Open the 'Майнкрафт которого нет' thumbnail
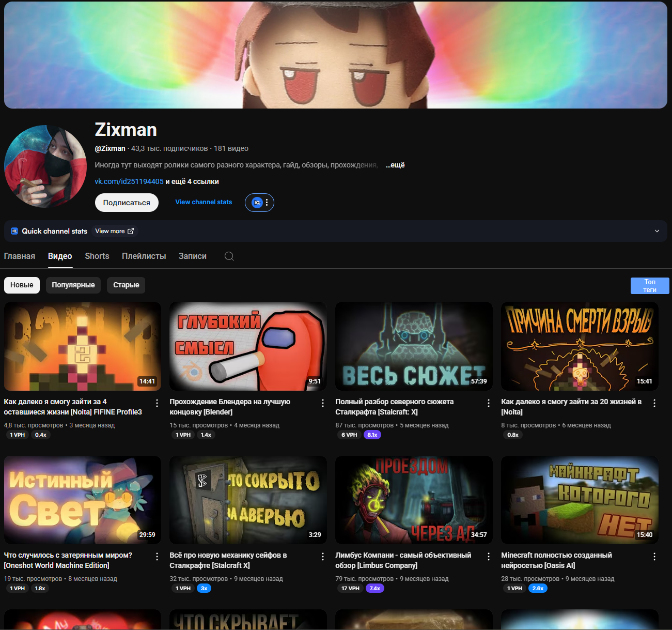The width and height of the screenshot is (672, 630). 580,500
